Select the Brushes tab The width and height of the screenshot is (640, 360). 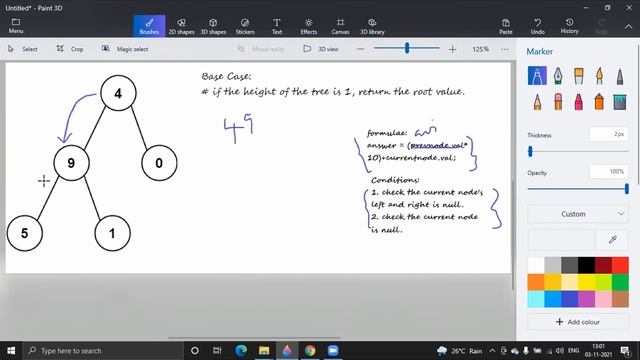149,26
